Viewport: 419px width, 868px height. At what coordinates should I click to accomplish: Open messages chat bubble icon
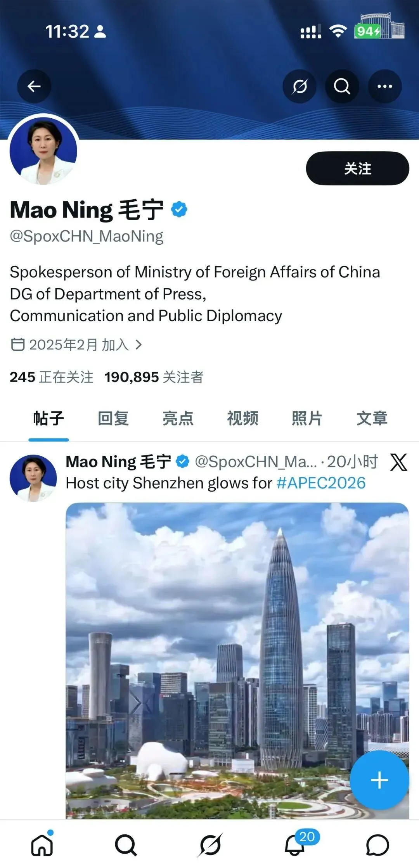click(x=377, y=845)
